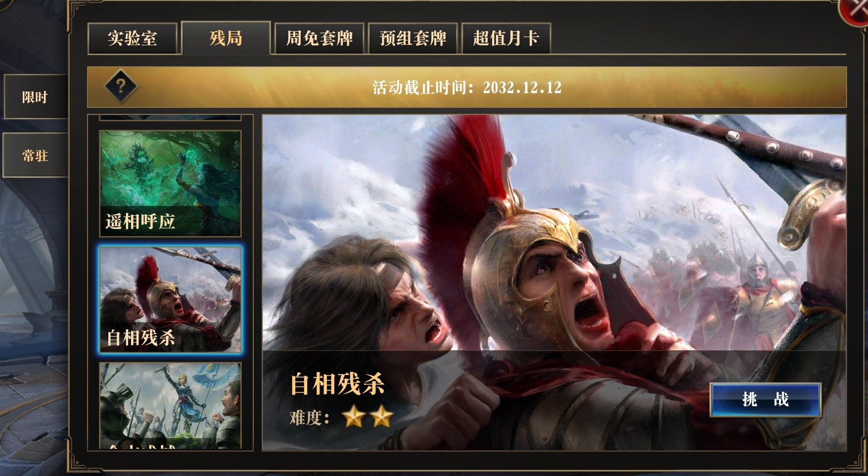Click the 难度 difficulty label
This screenshot has width=868, height=476.
click(310, 418)
